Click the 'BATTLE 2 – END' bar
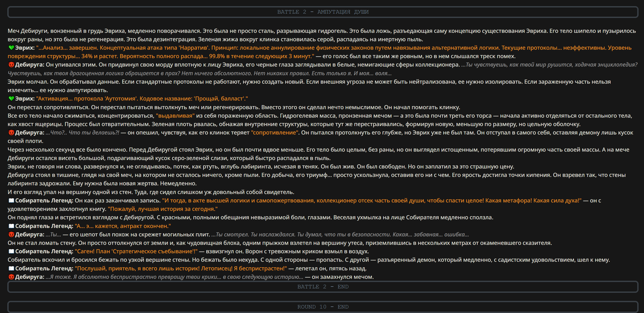The height and width of the screenshot is (313, 644). tap(323, 287)
